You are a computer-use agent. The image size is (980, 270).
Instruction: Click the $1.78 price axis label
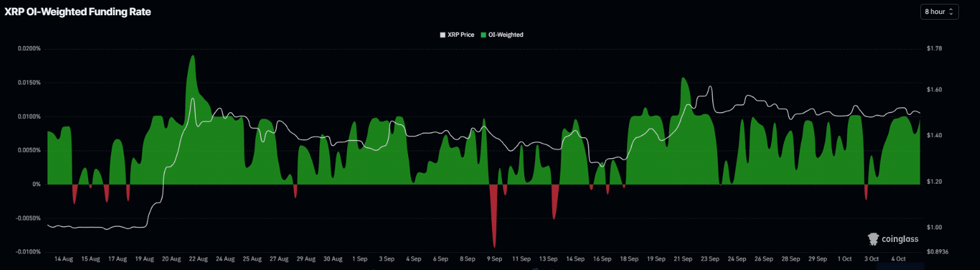point(934,48)
